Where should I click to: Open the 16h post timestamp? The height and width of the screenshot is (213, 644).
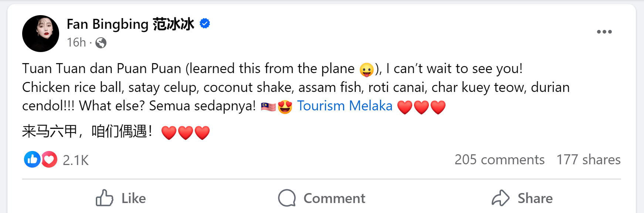coord(76,42)
